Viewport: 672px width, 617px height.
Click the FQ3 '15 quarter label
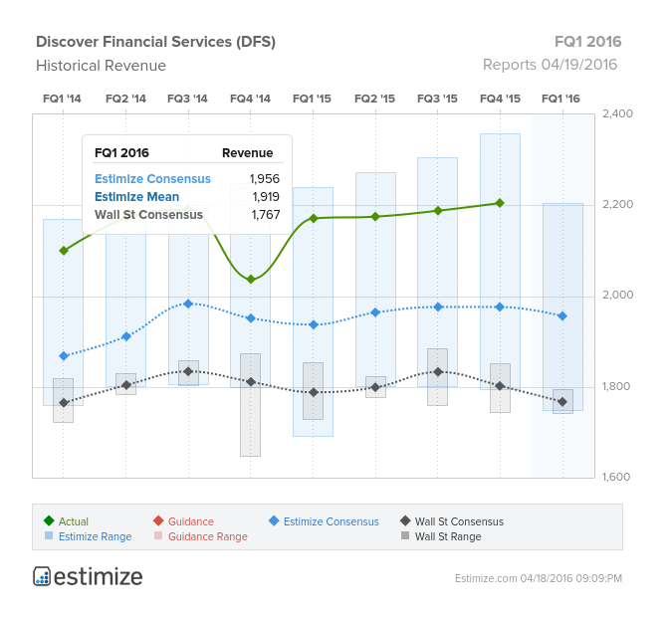click(x=437, y=99)
